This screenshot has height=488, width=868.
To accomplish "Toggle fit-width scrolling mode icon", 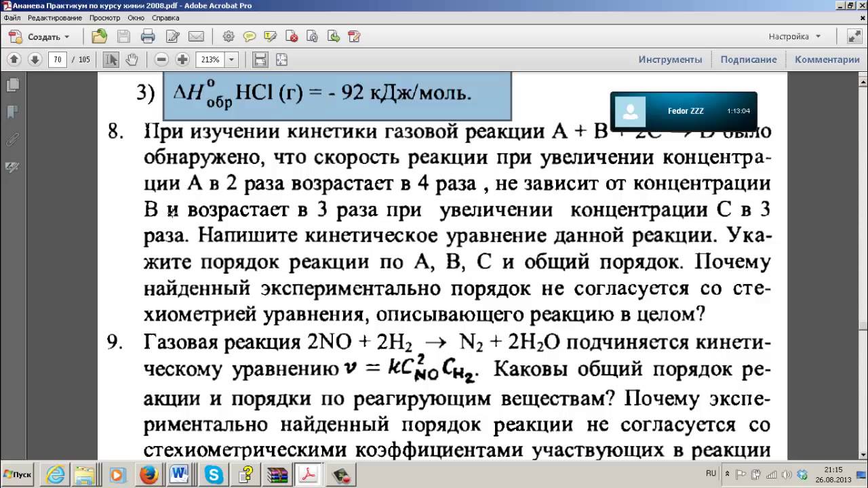I will [260, 60].
